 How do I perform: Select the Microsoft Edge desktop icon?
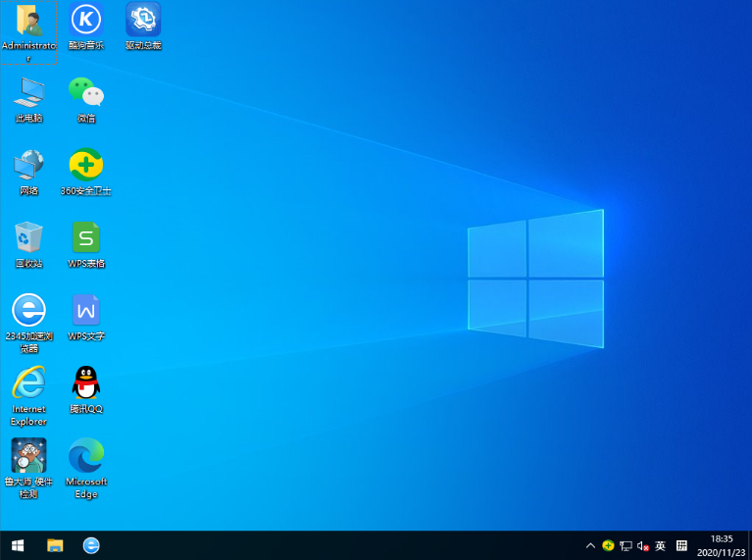point(86,456)
